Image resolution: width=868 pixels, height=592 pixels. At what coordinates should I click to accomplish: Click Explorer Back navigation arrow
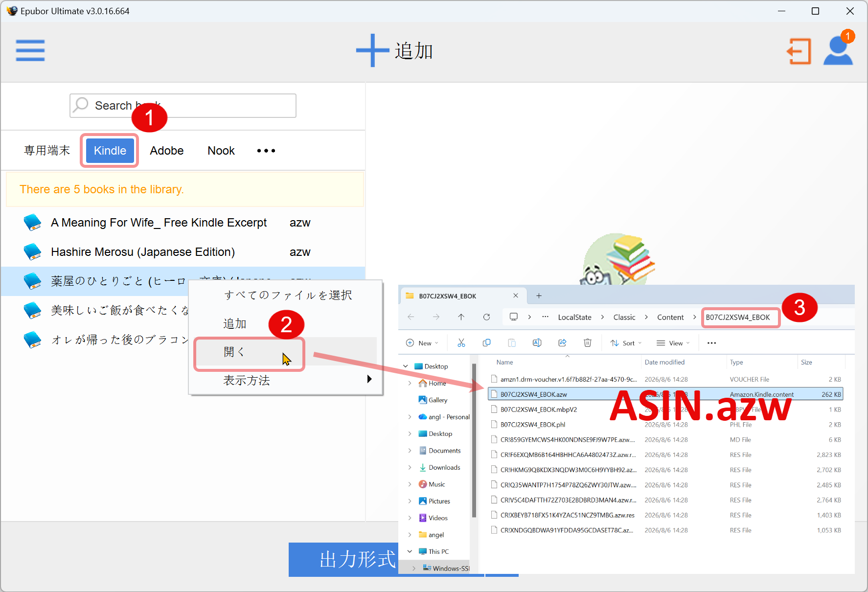click(411, 317)
